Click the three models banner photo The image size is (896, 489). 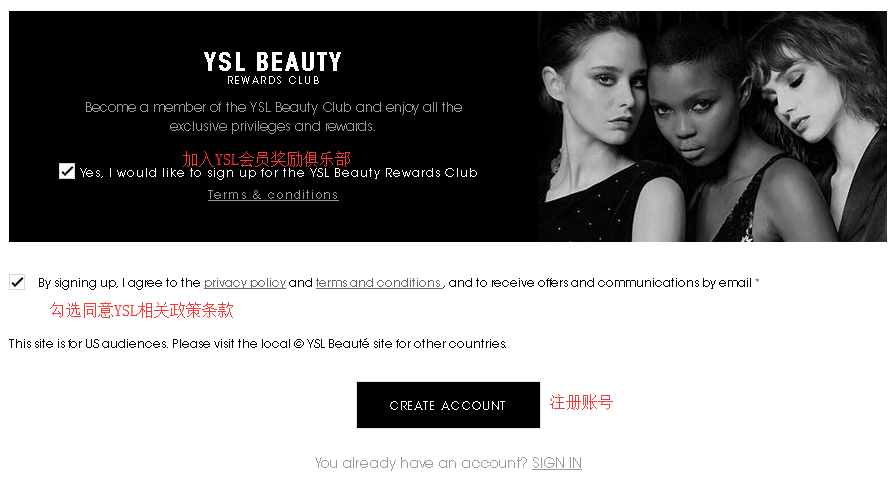click(x=712, y=126)
